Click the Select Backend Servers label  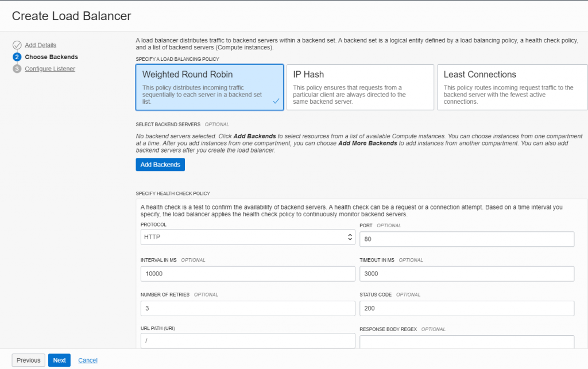[168, 125]
